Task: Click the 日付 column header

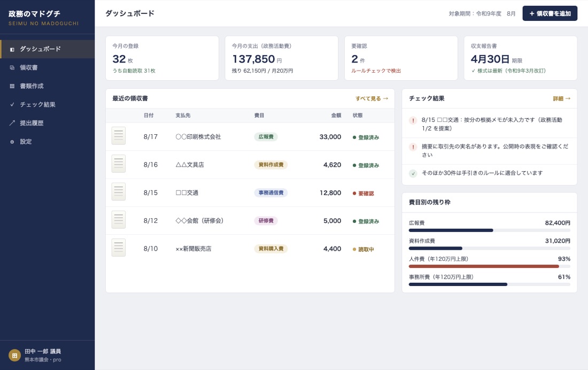Action: 149,115
